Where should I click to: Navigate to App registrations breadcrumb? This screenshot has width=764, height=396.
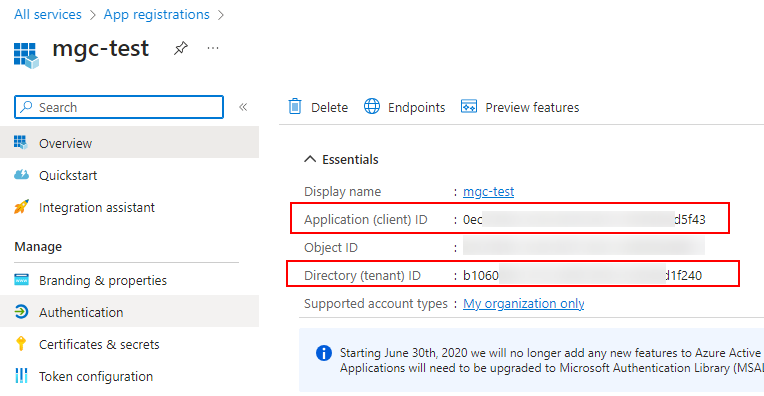tap(156, 15)
